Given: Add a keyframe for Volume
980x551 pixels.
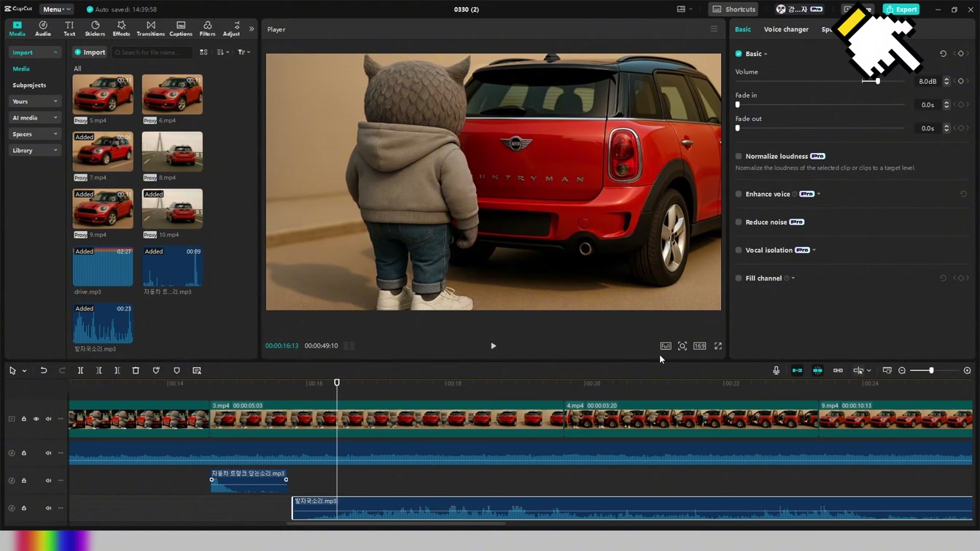Looking at the screenshot, I should (960, 82).
